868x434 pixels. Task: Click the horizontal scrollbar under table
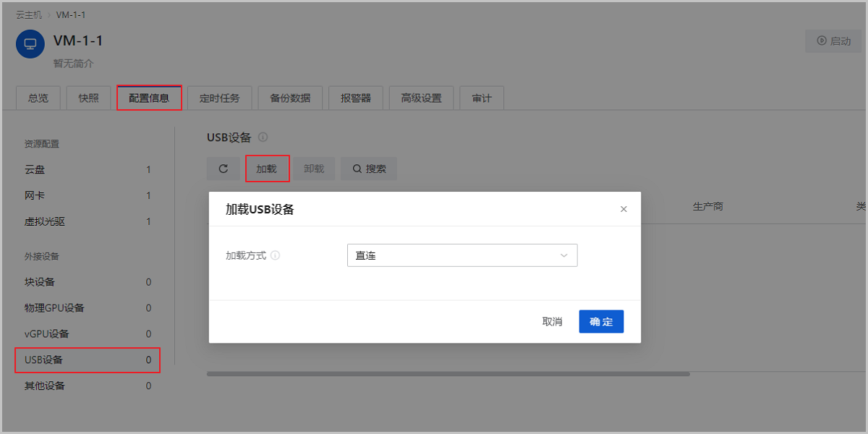(x=448, y=374)
